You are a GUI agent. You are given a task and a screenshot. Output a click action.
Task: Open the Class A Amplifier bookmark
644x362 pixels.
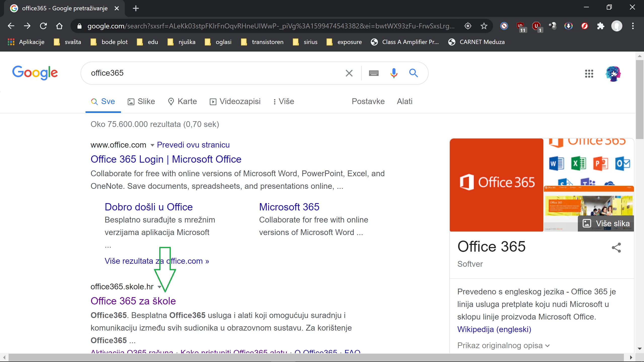(x=405, y=42)
